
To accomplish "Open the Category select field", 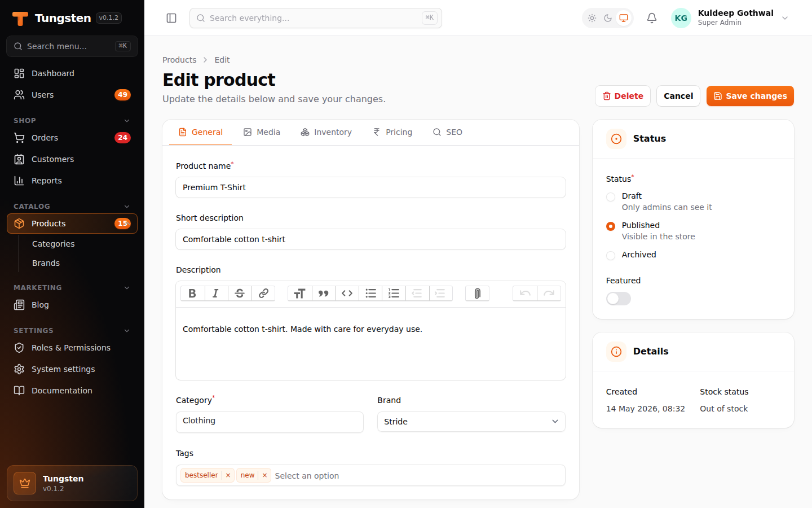I will click(270, 422).
